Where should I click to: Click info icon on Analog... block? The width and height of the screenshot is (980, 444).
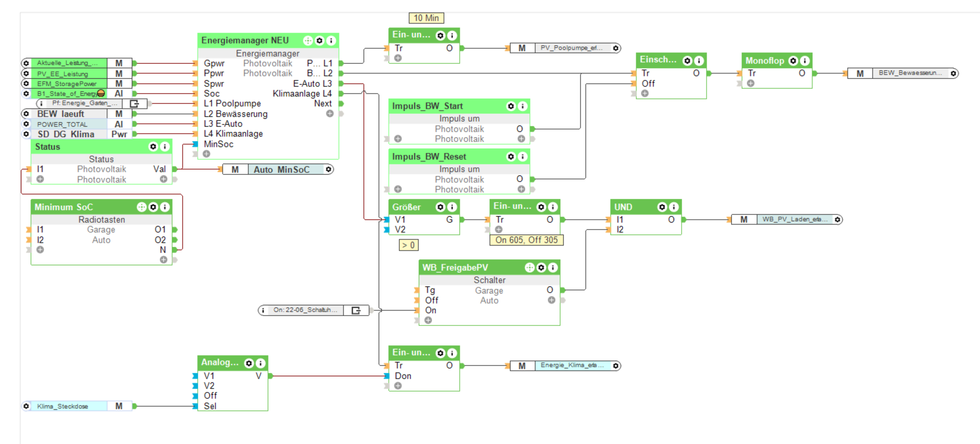(x=261, y=363)
